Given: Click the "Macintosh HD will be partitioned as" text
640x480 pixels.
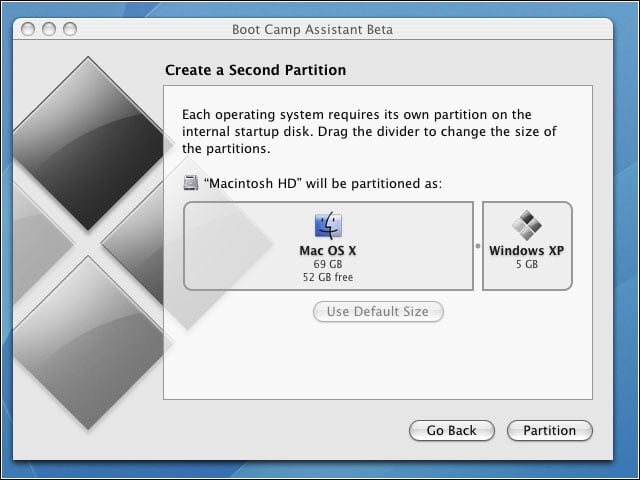Looking at the screenshot, I should click(323, 183).
